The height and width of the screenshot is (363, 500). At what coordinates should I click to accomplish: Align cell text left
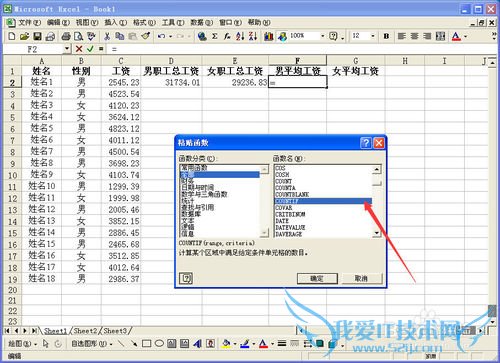[x=402, y=36]
